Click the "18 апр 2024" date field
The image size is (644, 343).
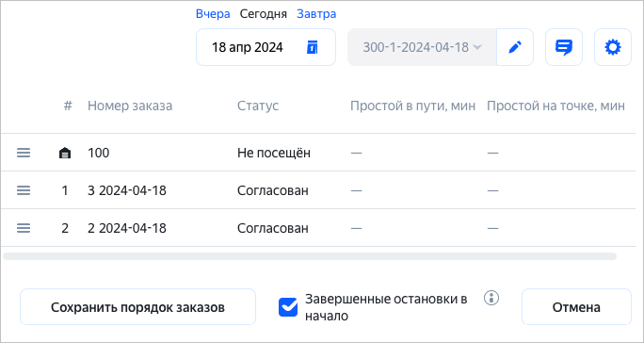point(266,47)
